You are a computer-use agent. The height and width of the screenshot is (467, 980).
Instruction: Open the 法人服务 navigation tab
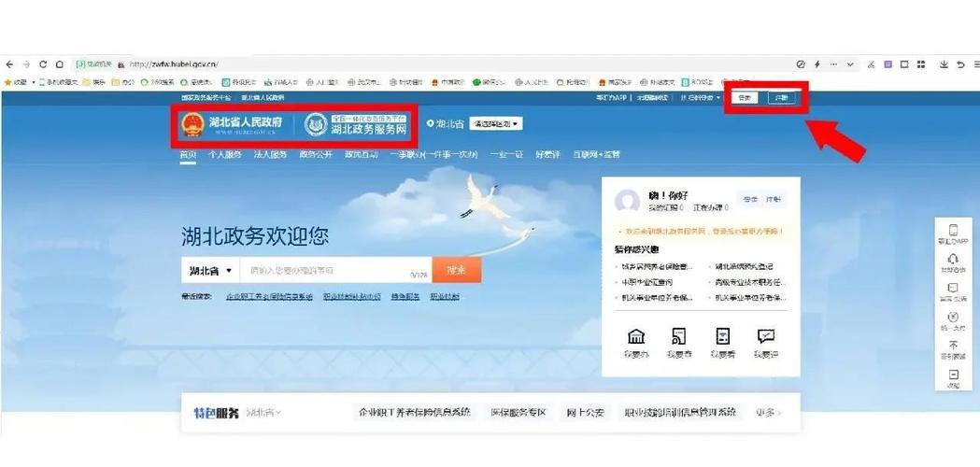270,154
